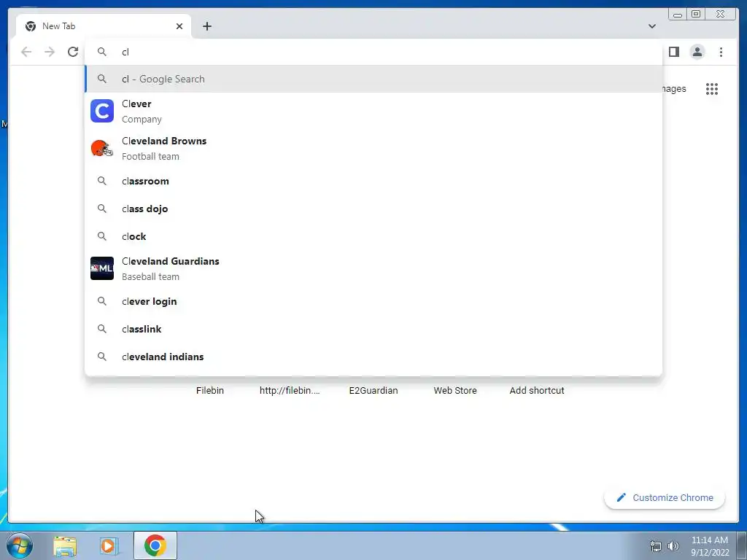Select the 'clever login' suggestion
The height and width of the screenshot is (560, 747).
373,301
